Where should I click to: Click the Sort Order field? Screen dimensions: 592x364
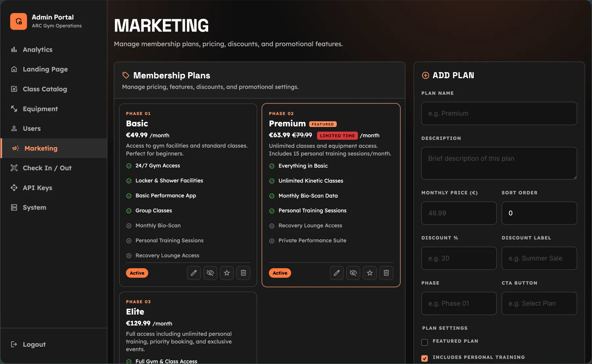(539, 213)
